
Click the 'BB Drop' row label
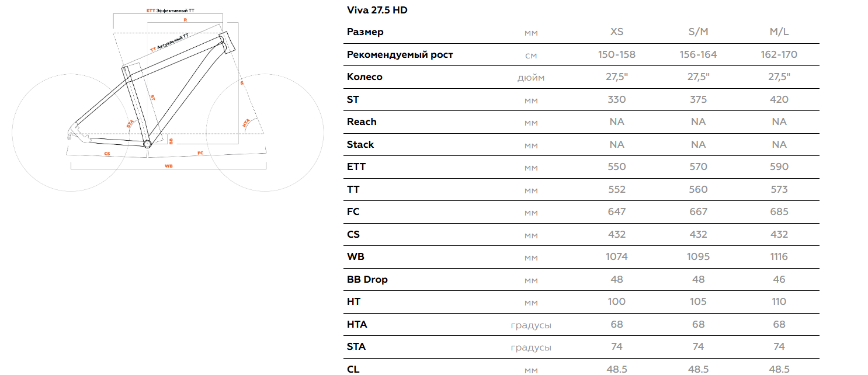click(367, 279)
